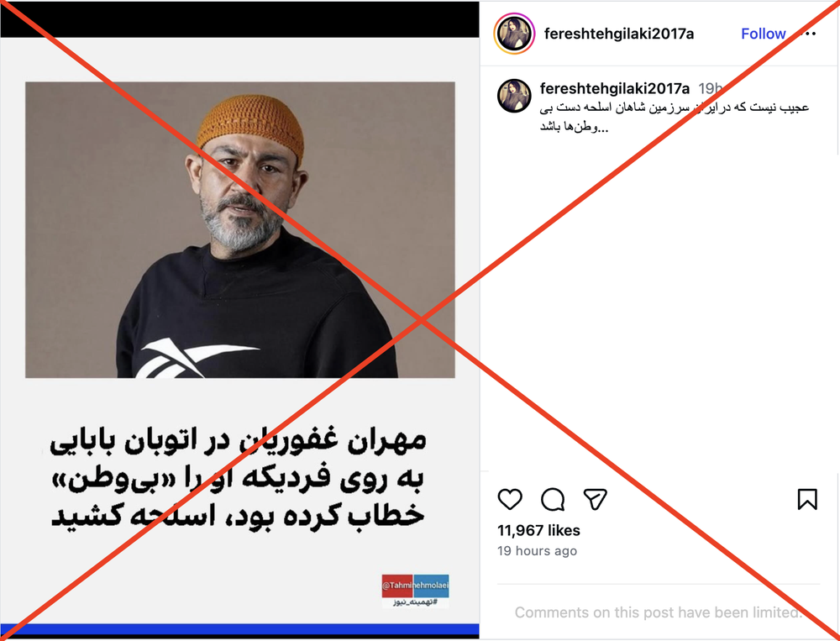Click fereshtehgilaki2017a username in header
840x641 pixels.
[x=619, y=34]
